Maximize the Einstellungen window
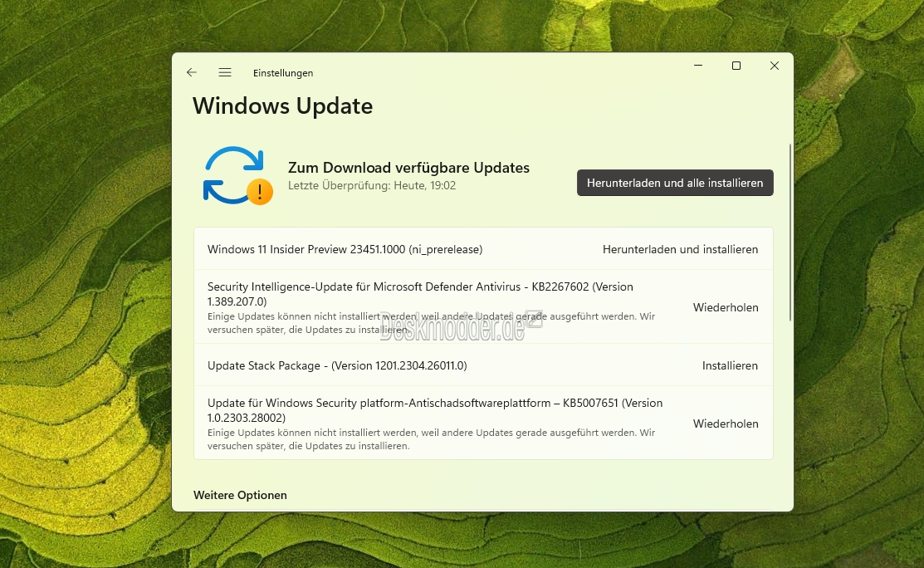Image resolution: width=924 pixels, height=568 pixels. click(x=736, y=66)
